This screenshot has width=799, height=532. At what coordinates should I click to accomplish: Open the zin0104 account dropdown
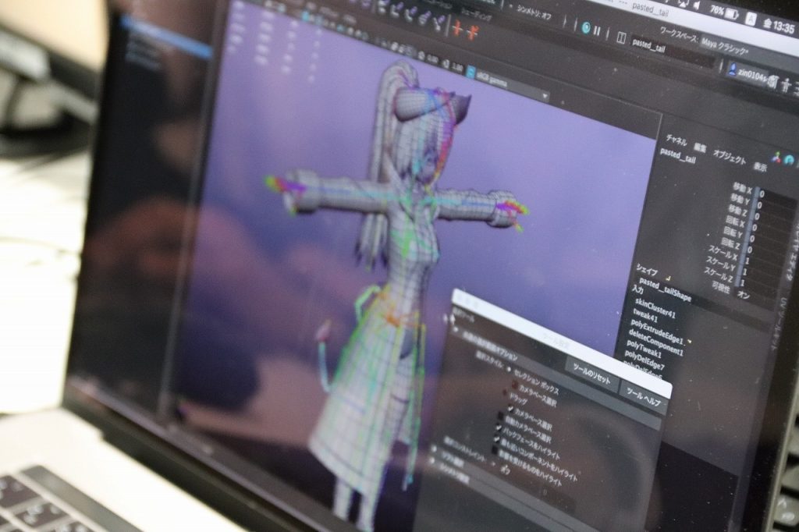click(x=752, y=76)
